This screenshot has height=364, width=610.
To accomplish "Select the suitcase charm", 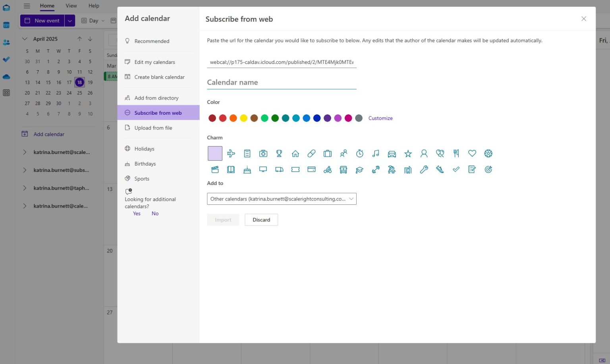I will [x=327, y=153].
